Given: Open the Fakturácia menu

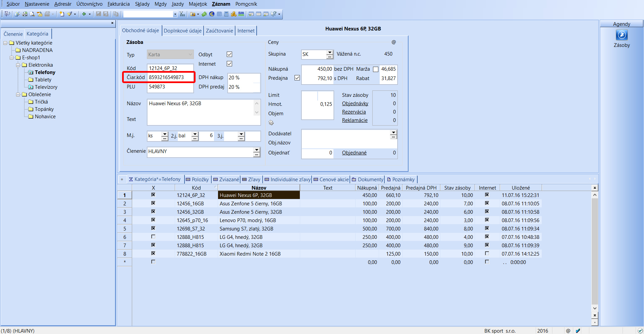Looking at the screenshot, I should [x=118, y=4].
